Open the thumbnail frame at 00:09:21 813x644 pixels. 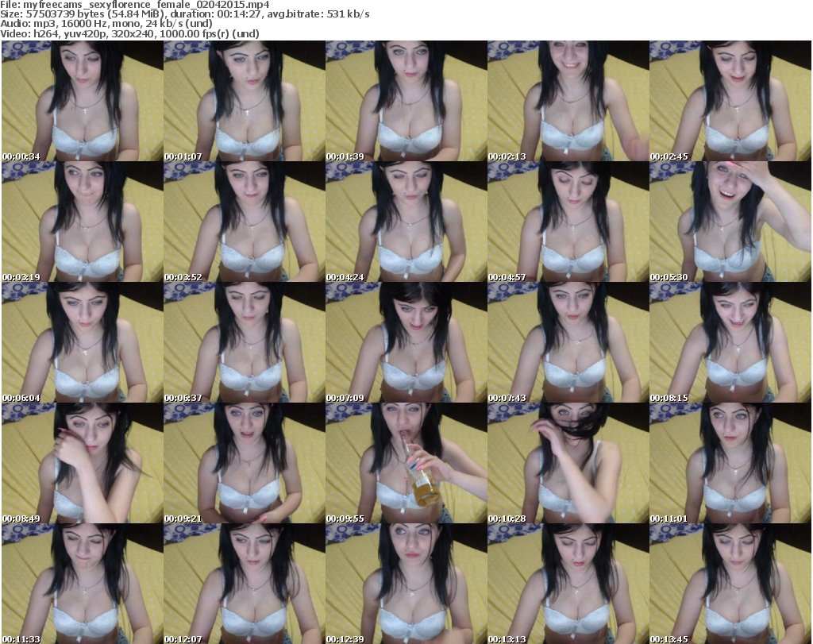tap(245, 464)
